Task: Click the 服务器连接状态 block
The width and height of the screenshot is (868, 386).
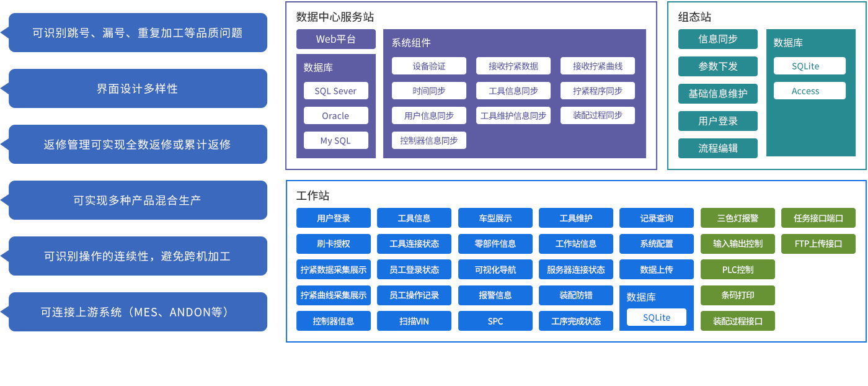Action: (x=576, y=269)
